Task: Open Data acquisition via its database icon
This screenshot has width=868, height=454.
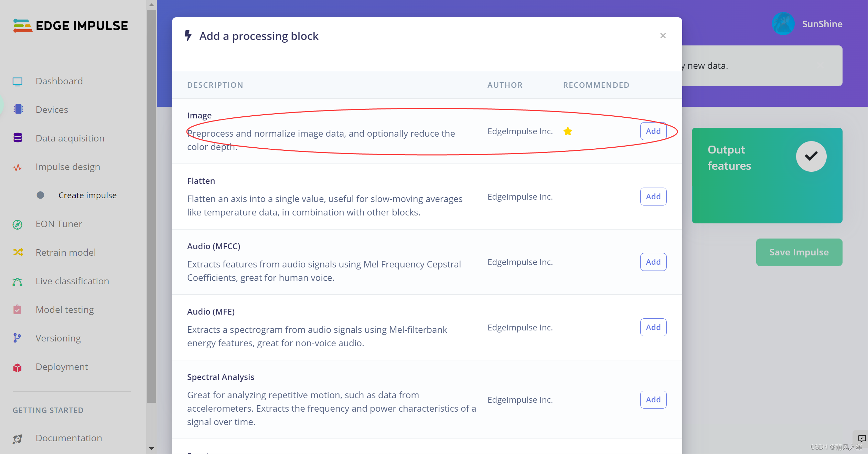Action: coord(18,138)
